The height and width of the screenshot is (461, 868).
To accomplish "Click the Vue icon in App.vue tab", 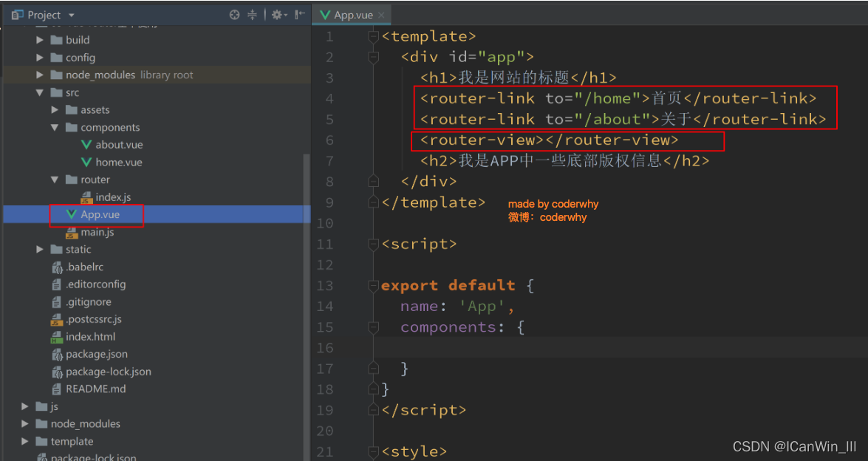I will [x=325, y=15].
